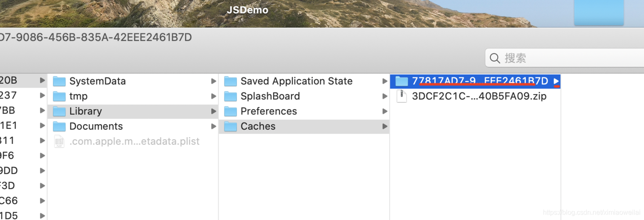Click the Library folder icon
Viewport: 644px width, 220px height.
59,111
